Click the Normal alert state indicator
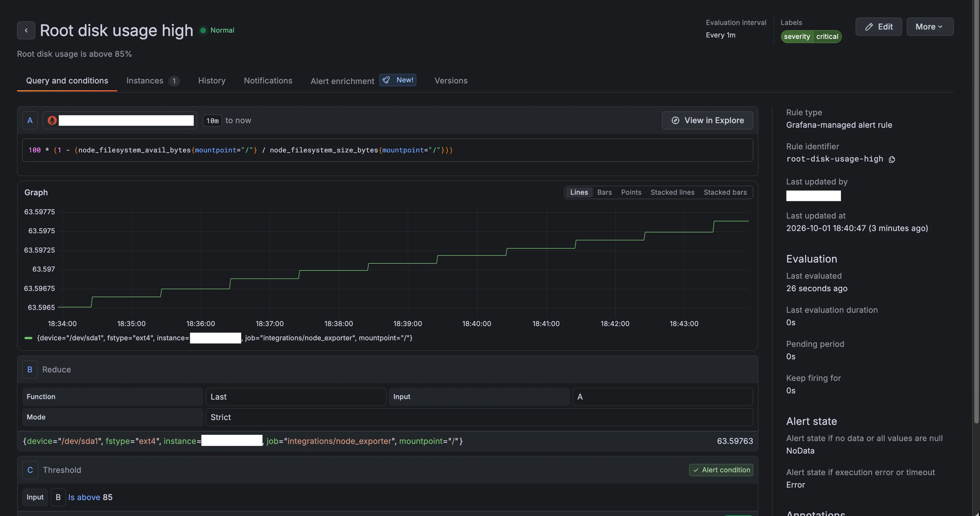This screenshot has width=980, height=516. pos(217,30)
